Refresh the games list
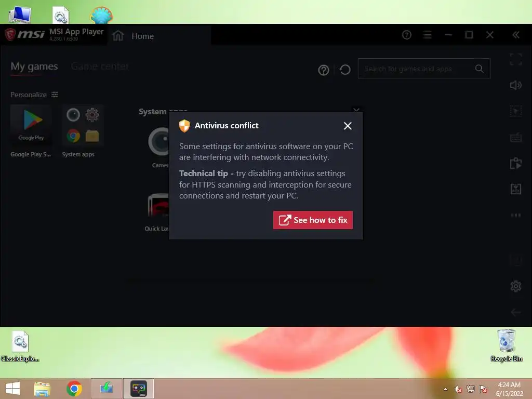This screenshot has width=532, height=399. pyautogui.click(x=345, y=70)
